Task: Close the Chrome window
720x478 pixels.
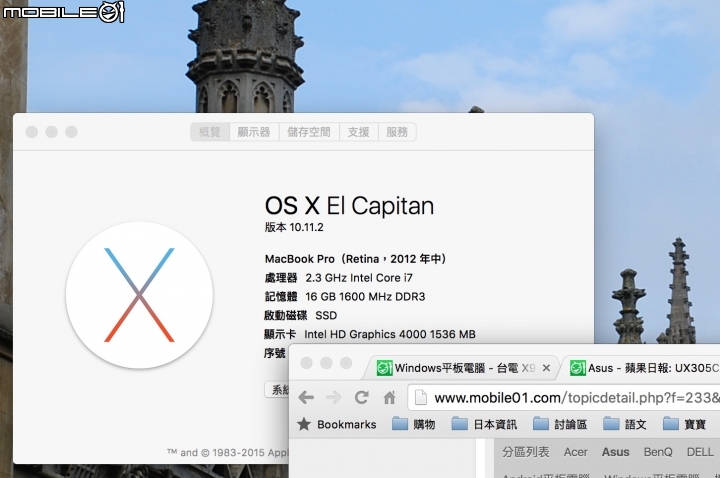Action: point(306,363)
